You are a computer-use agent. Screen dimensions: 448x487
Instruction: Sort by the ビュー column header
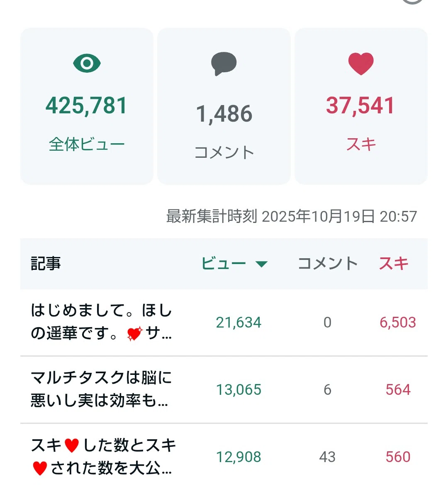pyautogui.click(x=224, y=264)
